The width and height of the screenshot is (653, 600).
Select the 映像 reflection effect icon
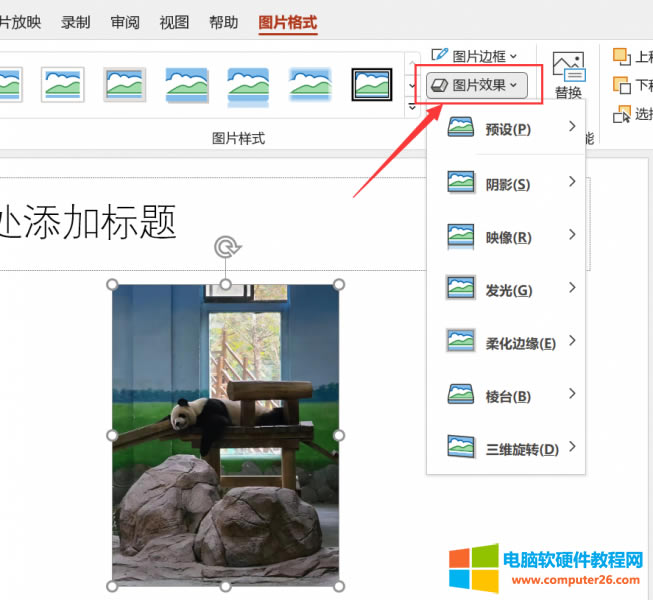[x=461, y=236]
